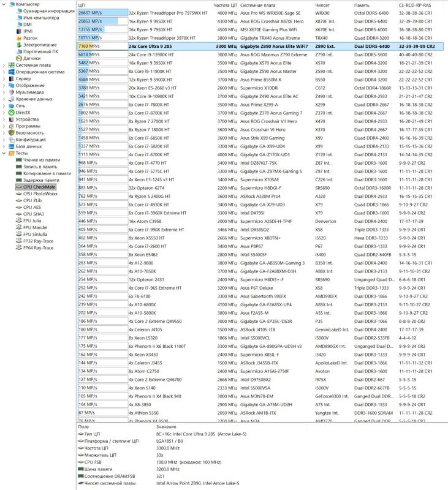
Task: Click the 26637 MP/s result bar
Action: click(102, 12)
